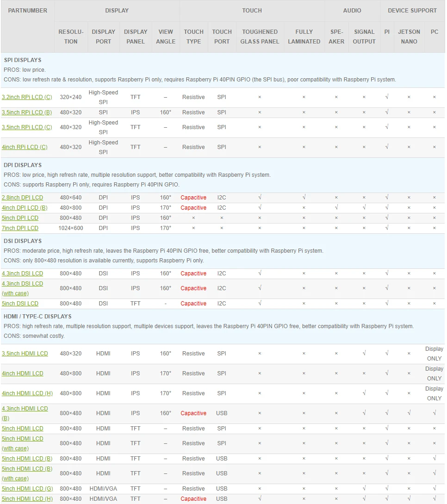The width and height of the screenshot is (447, 504).
Task: Click the 1024×600 resolution cell
Action: pyautogui.click(x=71, y=228)
